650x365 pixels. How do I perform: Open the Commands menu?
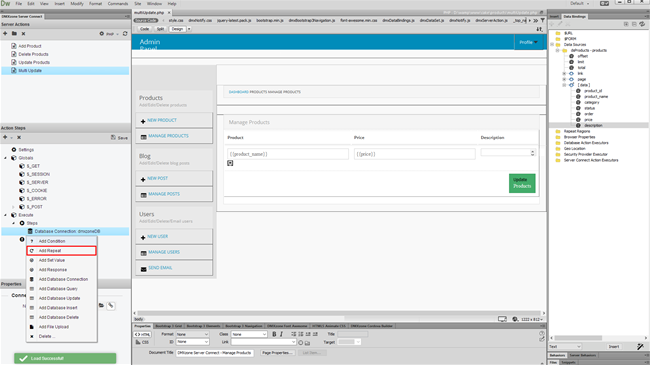point(118,3)
